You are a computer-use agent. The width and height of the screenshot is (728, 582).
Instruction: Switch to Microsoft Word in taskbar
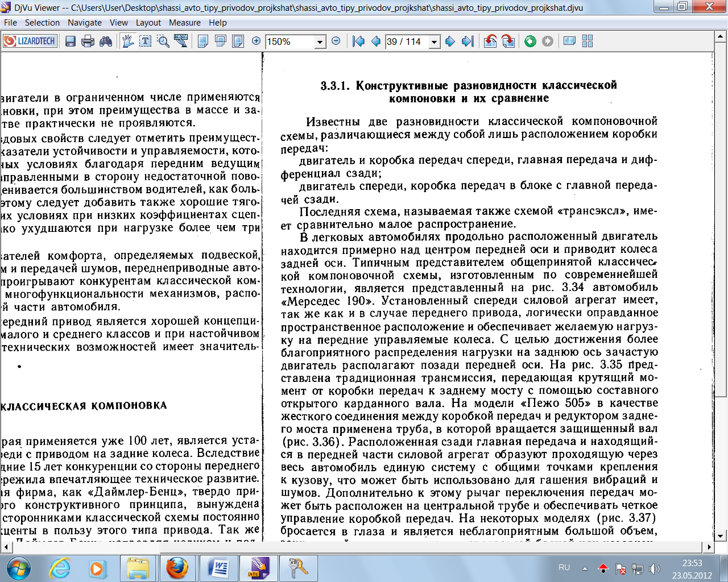tap(218, 568)
